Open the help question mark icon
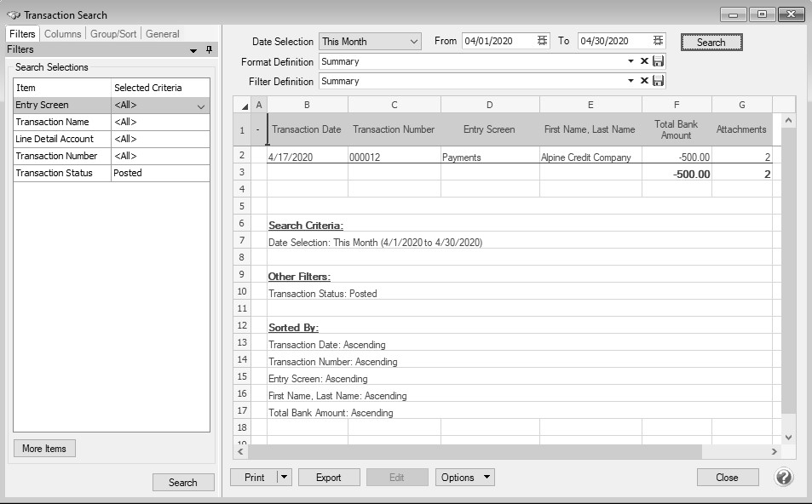Screen dimensions: 812x504 (x=784, y=477)
